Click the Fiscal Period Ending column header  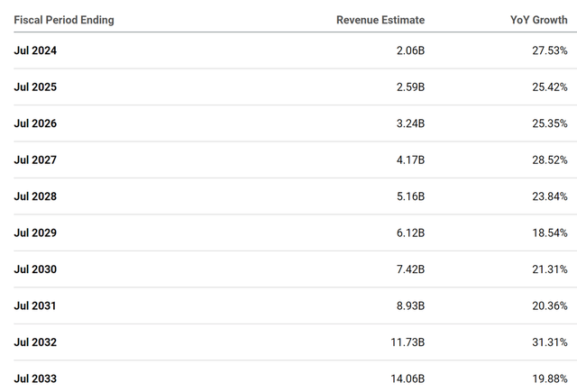[x=64, y=20]
